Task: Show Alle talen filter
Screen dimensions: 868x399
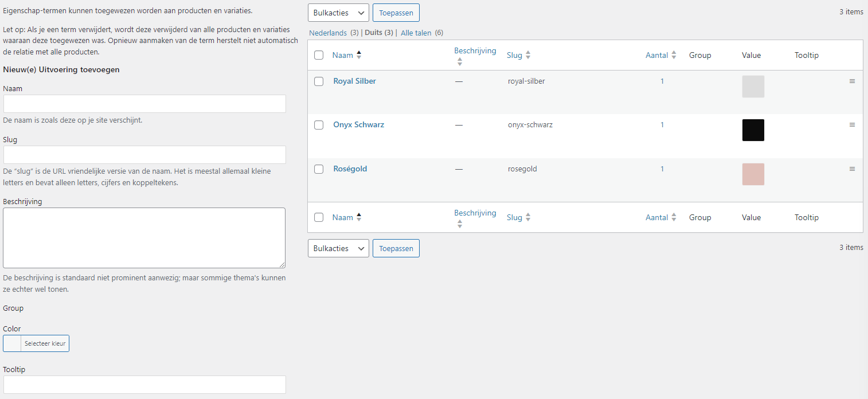Action: pyautogui.click(x=416, y=33)
